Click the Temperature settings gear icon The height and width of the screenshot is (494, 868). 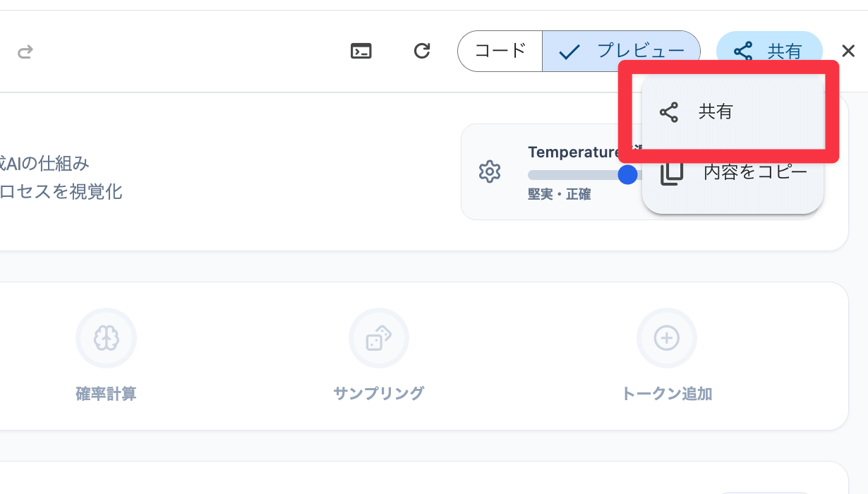pos(489,171)
